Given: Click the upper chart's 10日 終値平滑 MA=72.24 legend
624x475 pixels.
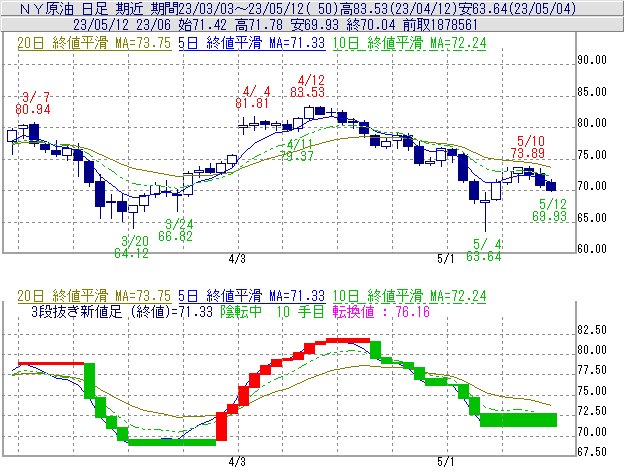Looking at the screenshot, I should [x=409, y=43].
